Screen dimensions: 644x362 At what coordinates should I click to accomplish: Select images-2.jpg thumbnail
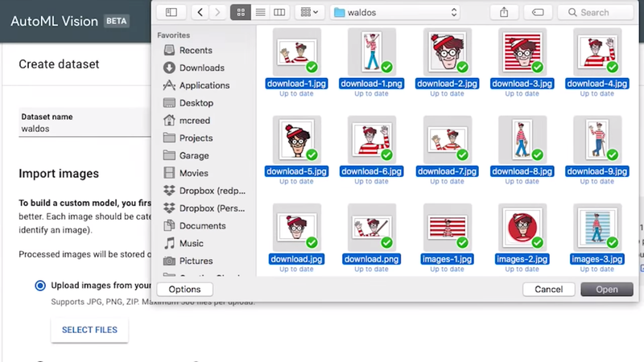pos(522,228)
